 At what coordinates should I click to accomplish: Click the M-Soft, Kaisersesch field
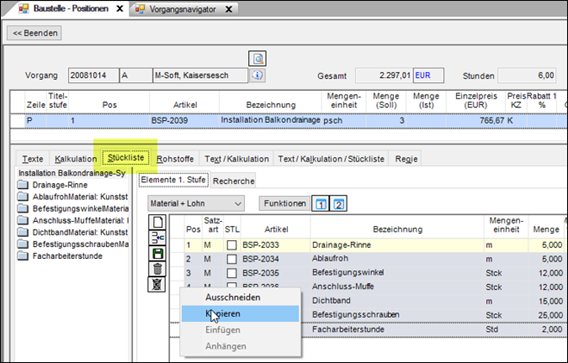[200, 75]
